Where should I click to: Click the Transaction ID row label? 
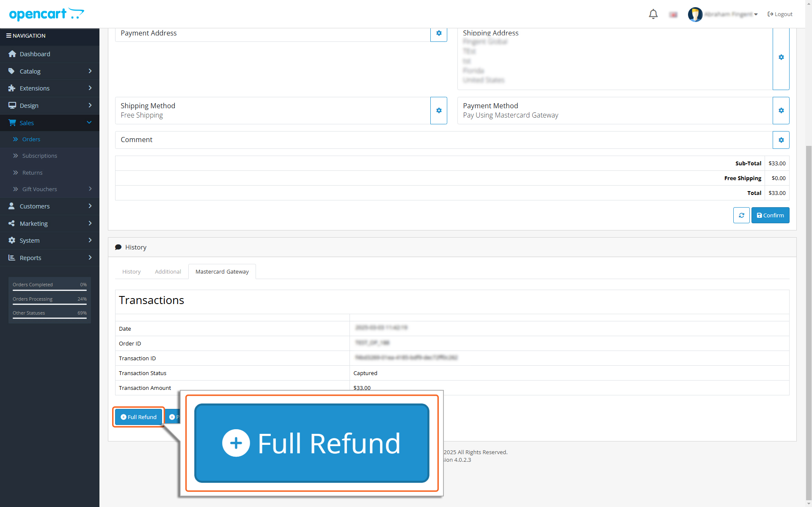tap(137, 358)
